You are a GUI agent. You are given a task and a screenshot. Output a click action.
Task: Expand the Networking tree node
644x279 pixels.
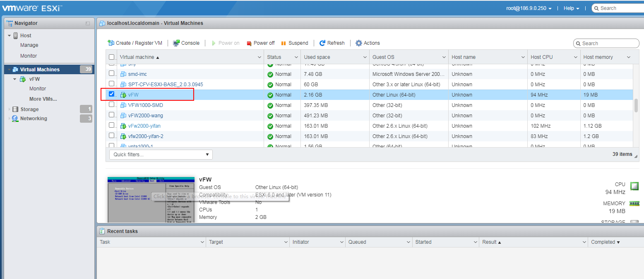(x=9, y=119)
